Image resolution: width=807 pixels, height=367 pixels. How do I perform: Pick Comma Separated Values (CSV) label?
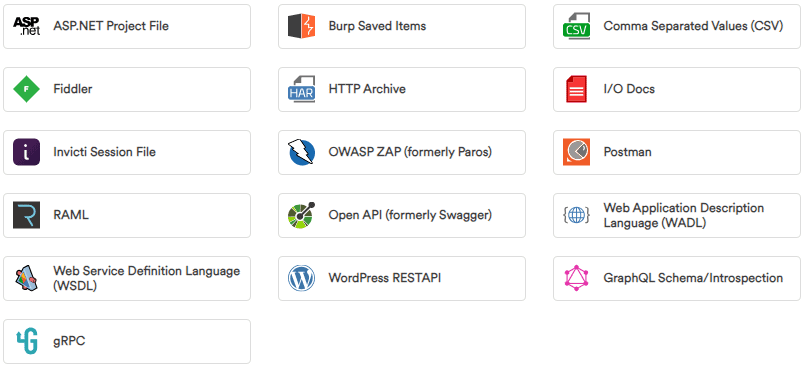(x=693, y=26)
